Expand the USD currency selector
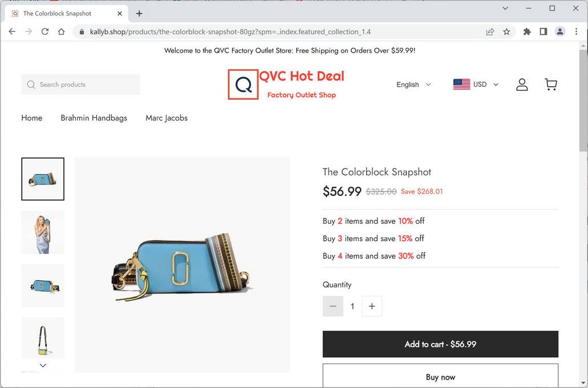The image size is (588, 388). tap(476, 84)
